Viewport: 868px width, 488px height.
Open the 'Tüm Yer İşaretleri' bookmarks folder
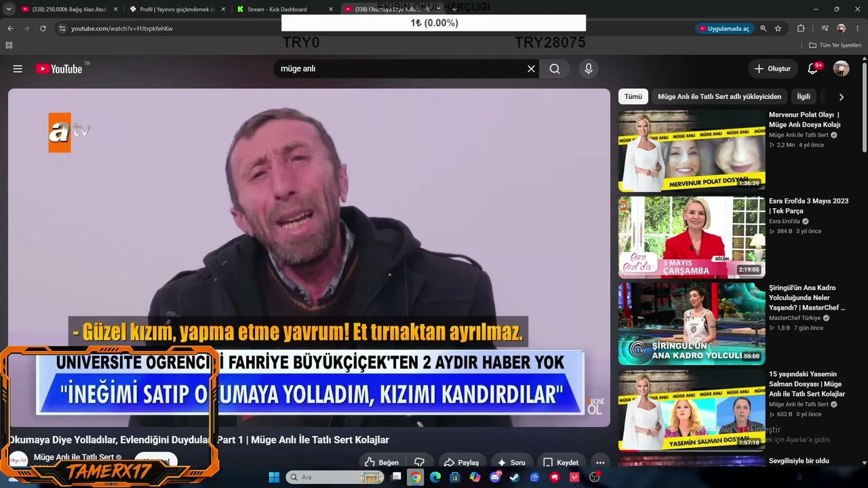click(835, 45)
